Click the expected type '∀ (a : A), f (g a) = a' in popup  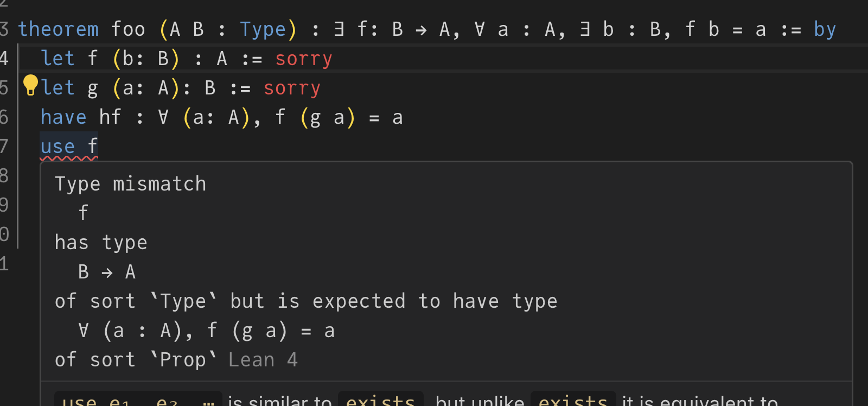coord(206,331)
